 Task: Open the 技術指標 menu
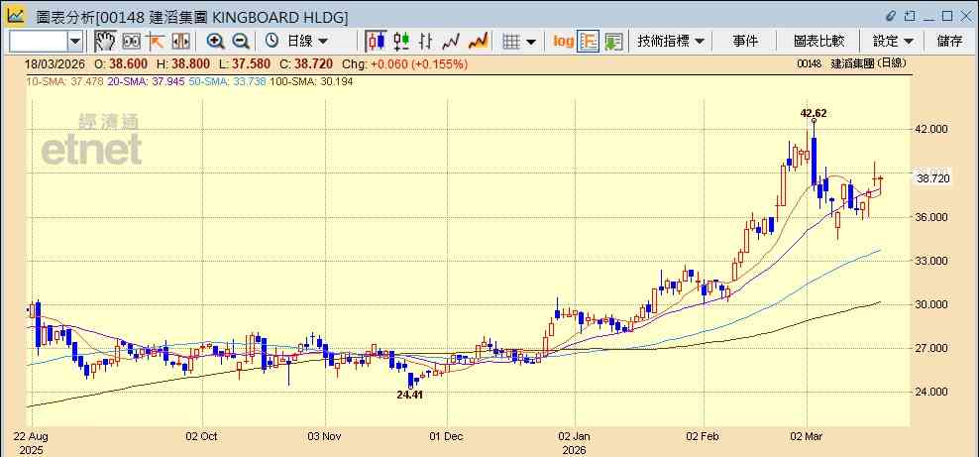(x=671, y=42)
